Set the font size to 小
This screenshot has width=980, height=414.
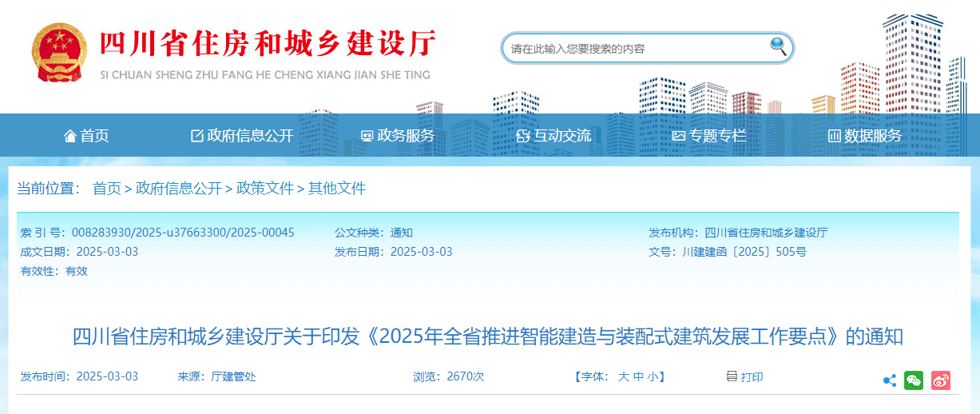(653, 376)
